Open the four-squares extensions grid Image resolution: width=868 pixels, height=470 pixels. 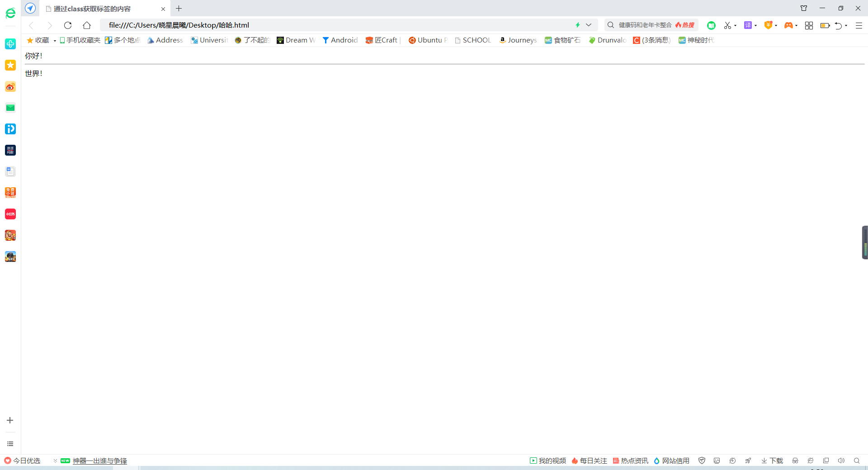(x=809, y=25)
